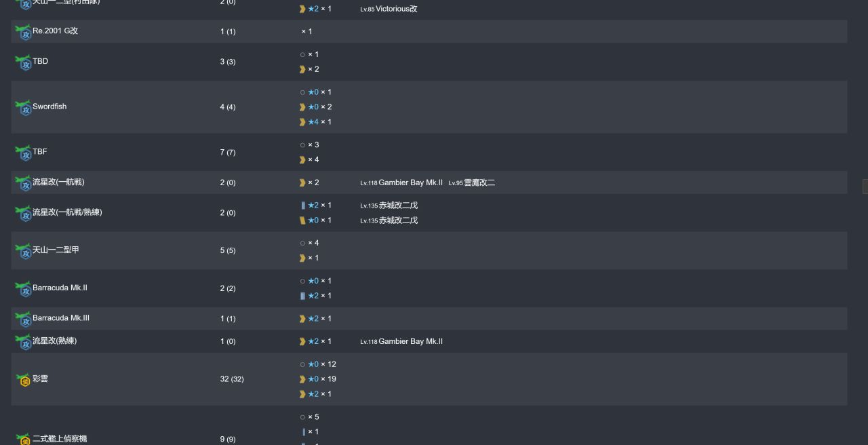Click the ★4 × 1 Swordfish proficiency entry
The width and height of the screenshot is (868, 445).
315,122
